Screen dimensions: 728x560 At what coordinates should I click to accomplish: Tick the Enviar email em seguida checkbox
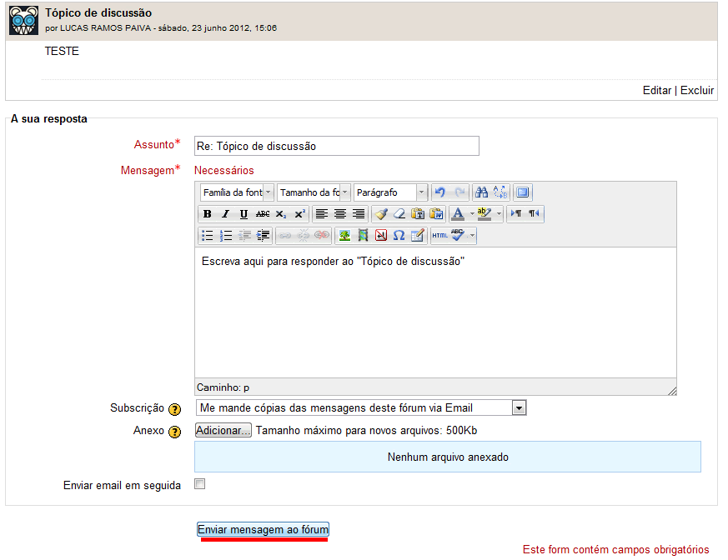pyautogui.click(x=199, y=484)
